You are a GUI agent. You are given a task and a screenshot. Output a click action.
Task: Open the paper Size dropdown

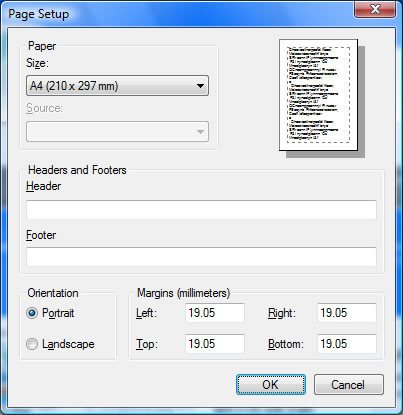117,86
